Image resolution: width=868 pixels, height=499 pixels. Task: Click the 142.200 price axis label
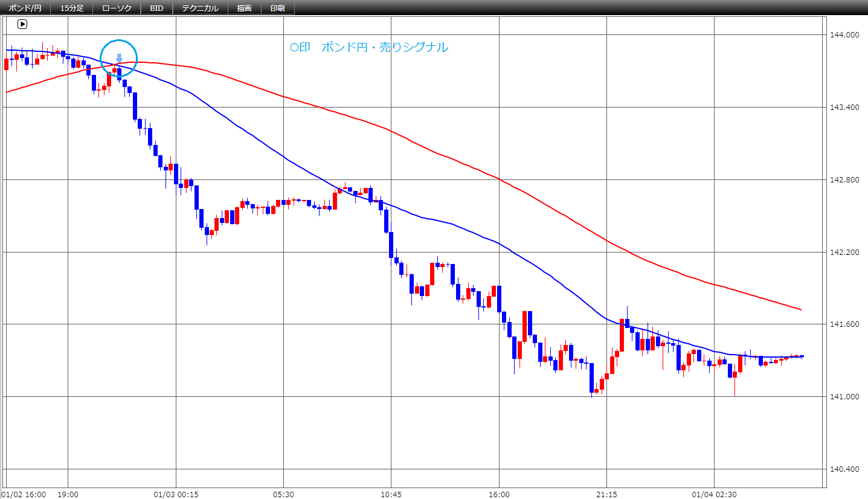pos(845,253)
